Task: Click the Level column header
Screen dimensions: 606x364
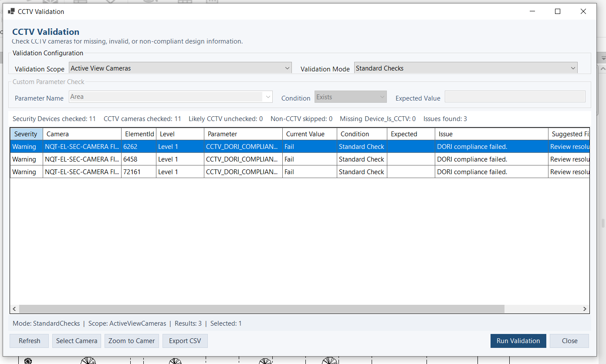Action: click(x=180, y=134)
